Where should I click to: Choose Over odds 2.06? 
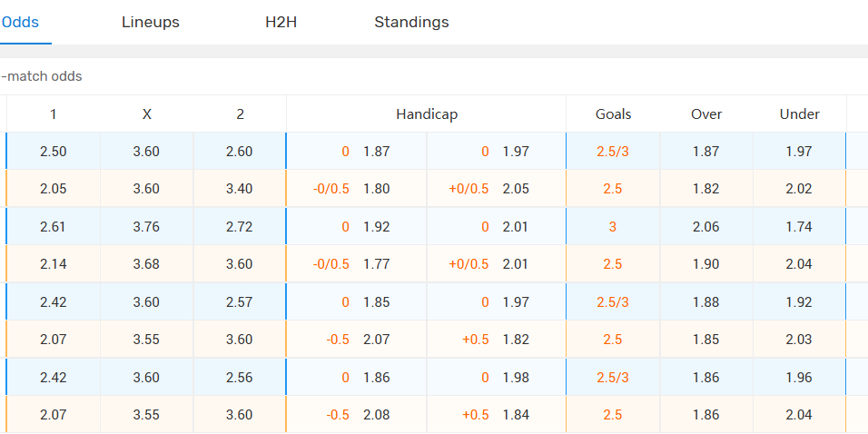pyautogui.click(x=705, y=226)
